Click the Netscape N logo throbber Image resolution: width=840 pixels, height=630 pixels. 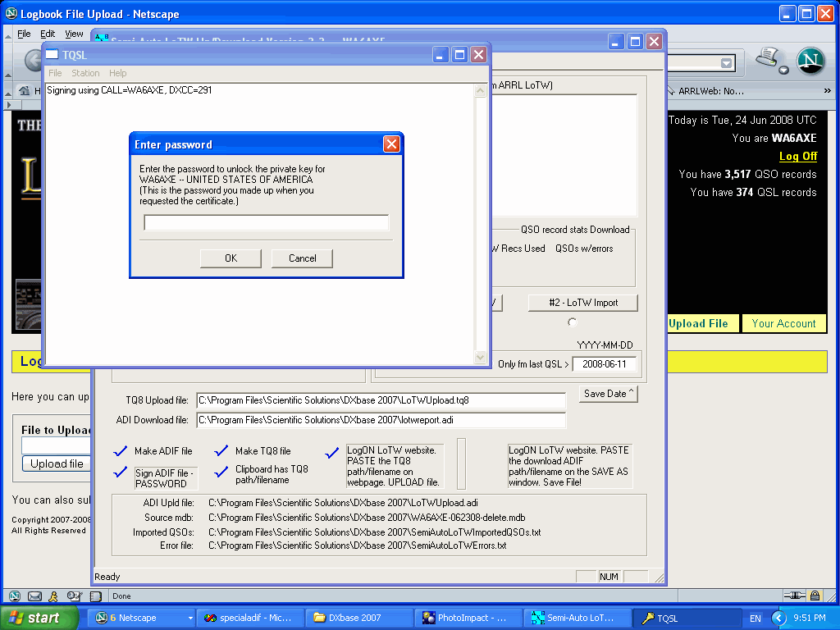810,61
